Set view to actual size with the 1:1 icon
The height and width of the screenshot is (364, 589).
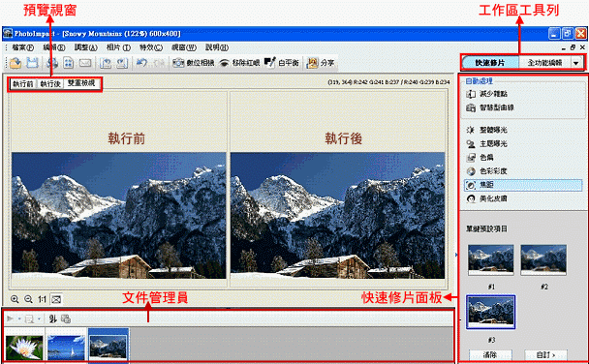[42, 299]
